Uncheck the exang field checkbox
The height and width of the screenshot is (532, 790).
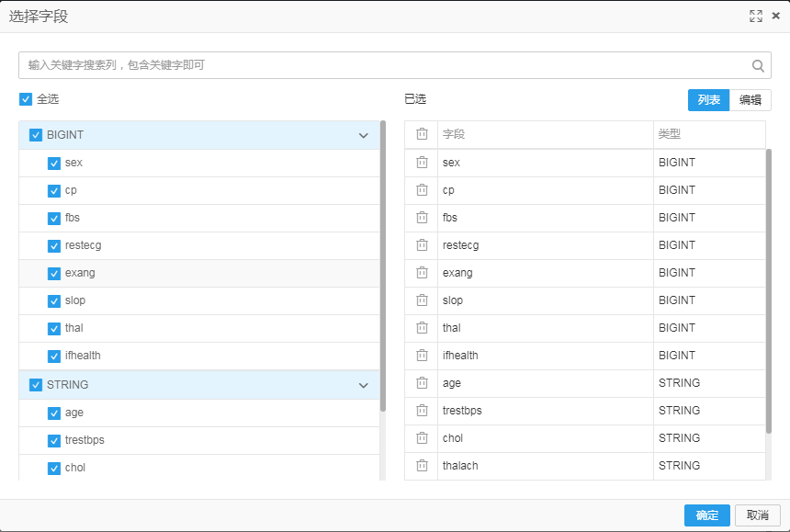click(54, 274)
